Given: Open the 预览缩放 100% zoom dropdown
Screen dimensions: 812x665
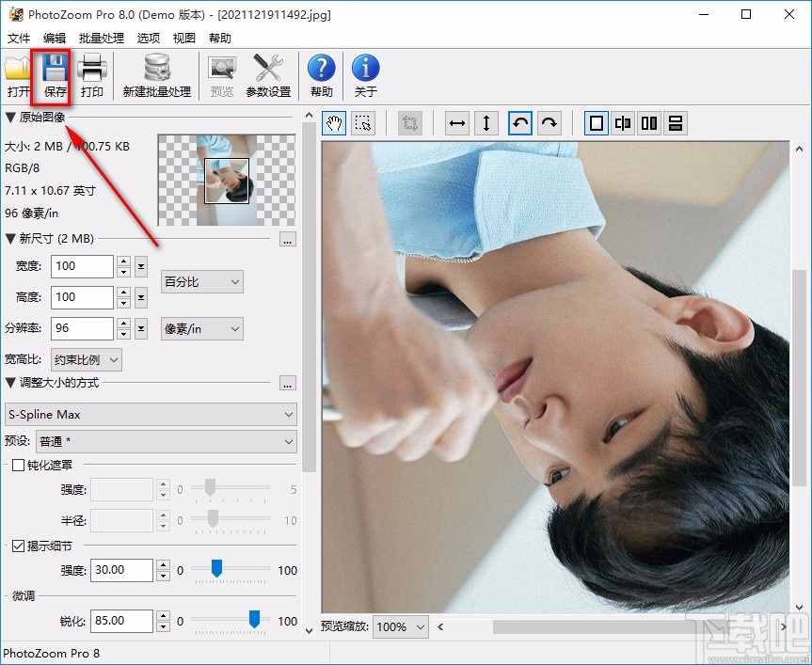Looking at the screenshot, I should point(400,626).
